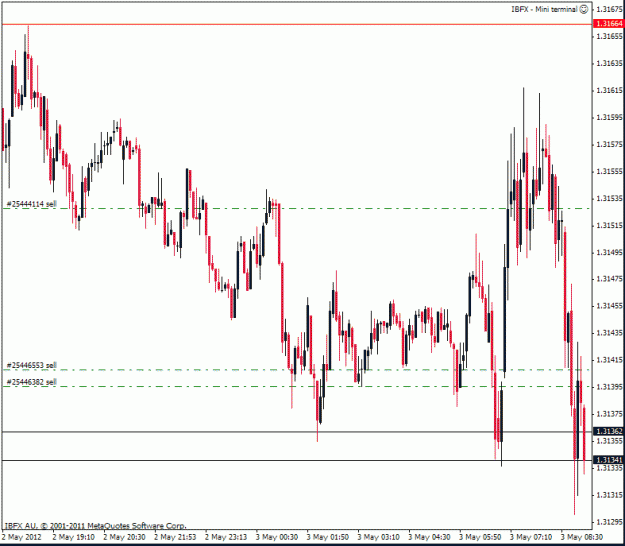Click the 1.31555 price scale value
The image size is (625, 546).
point(609,171)
